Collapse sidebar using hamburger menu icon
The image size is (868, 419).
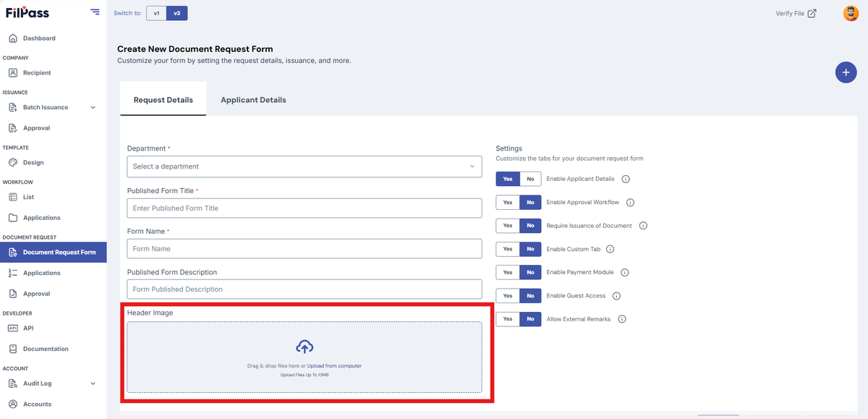coord(95,12)
